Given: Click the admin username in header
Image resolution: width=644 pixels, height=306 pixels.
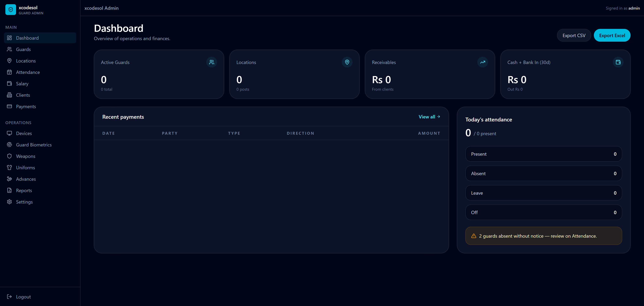Looking at the screenshot, I should click(634, 8).
